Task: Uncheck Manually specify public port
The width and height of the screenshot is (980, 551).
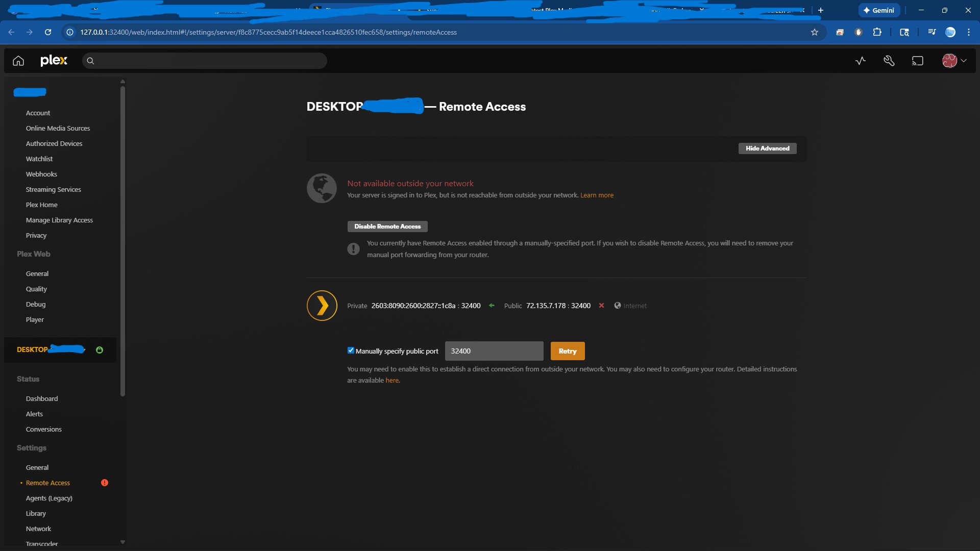Action: click(x=351, y=350)
